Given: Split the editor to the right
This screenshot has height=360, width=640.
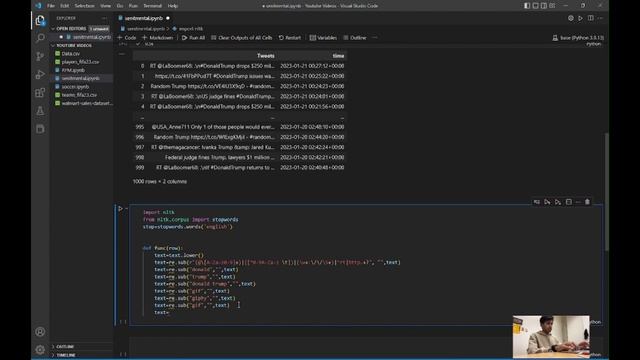Looking at the screenshot, I should point(591,18).
